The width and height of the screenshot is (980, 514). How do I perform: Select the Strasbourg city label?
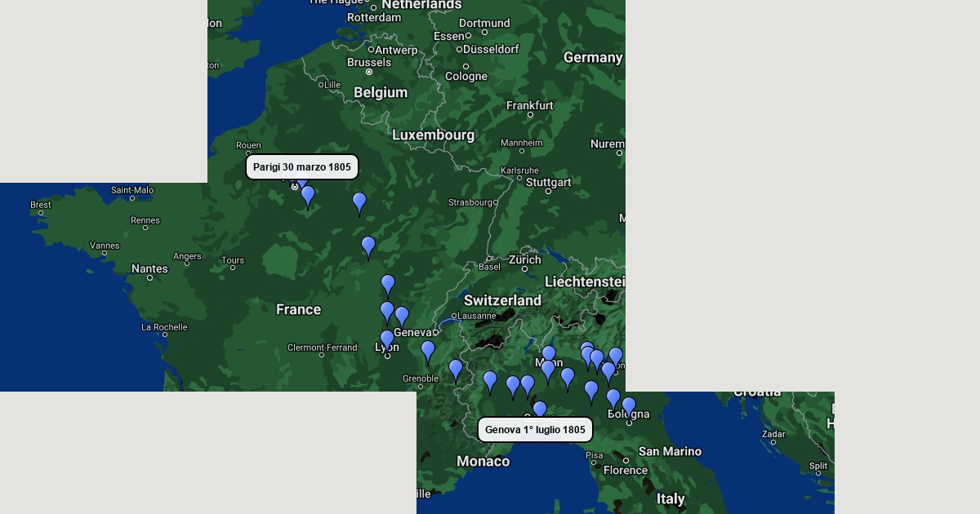[x=470, y=202]
